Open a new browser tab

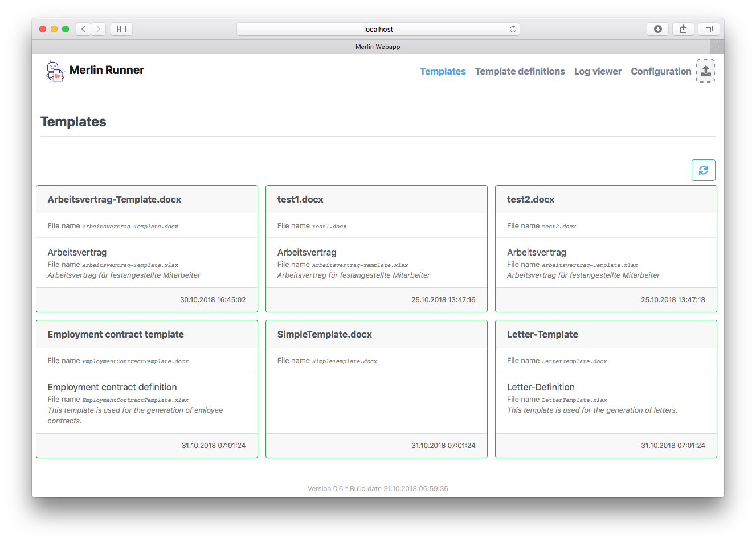coord(716,46)
